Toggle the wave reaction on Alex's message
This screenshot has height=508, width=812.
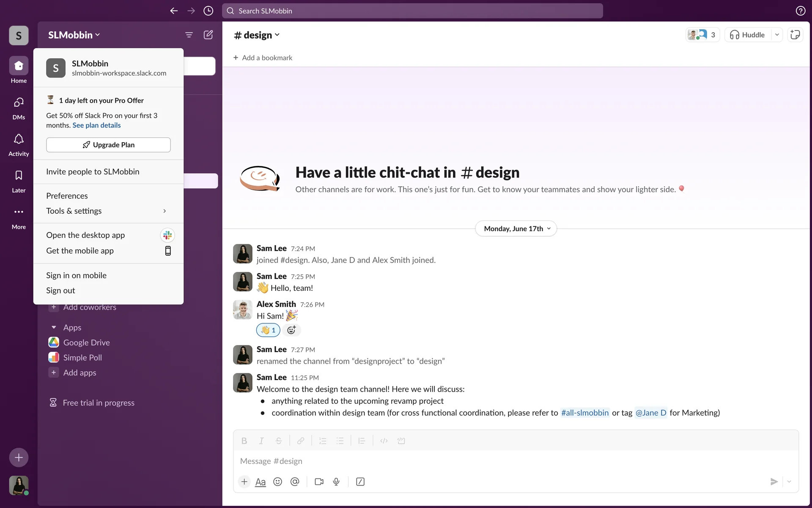pyautogui.click(x=268, y=330)
